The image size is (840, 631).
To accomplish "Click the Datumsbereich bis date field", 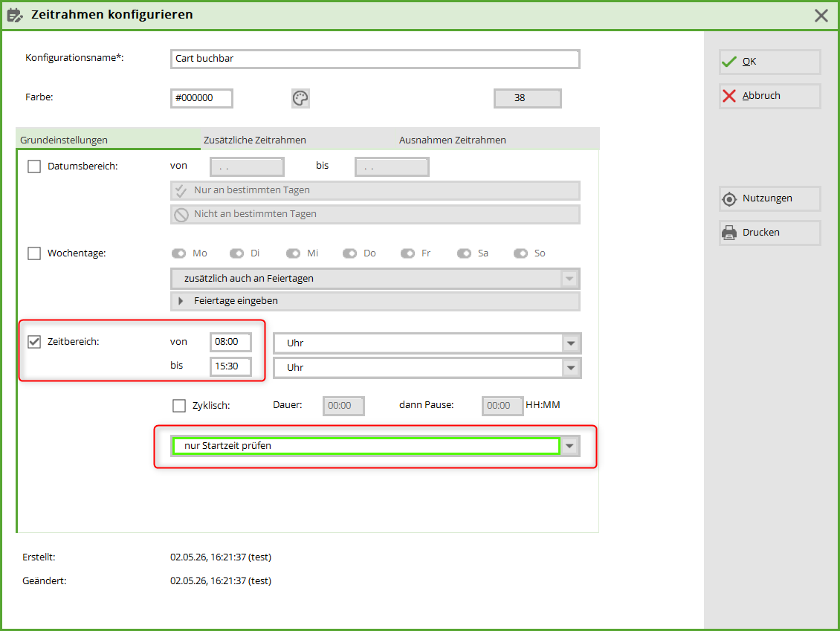I will (x=392, y=167).
